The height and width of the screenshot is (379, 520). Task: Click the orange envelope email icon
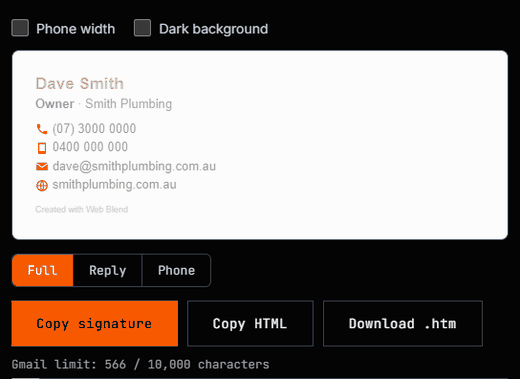click(x=42, y=166)
